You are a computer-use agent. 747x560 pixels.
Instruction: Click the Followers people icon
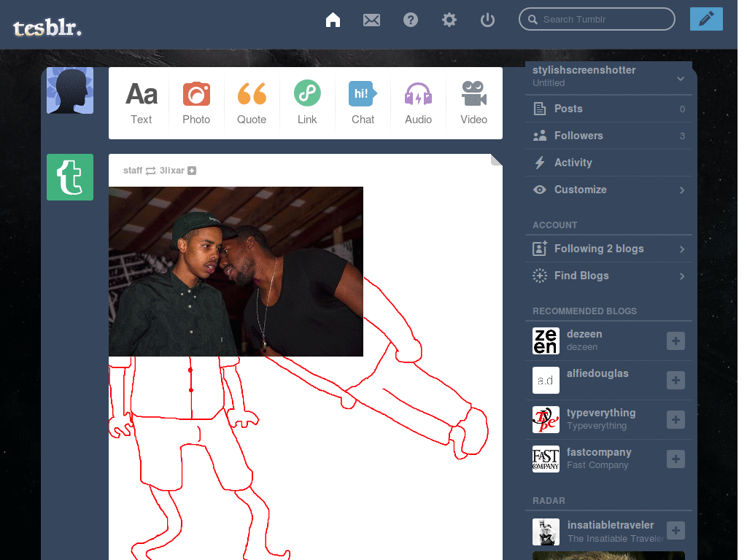539,136
